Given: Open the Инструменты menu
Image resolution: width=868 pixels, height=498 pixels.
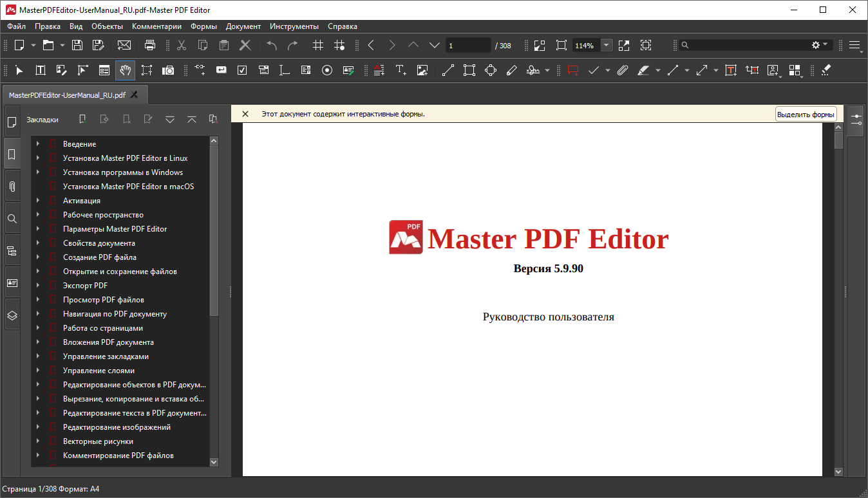Looking at the screenshot, I should (x=294, y=26).
